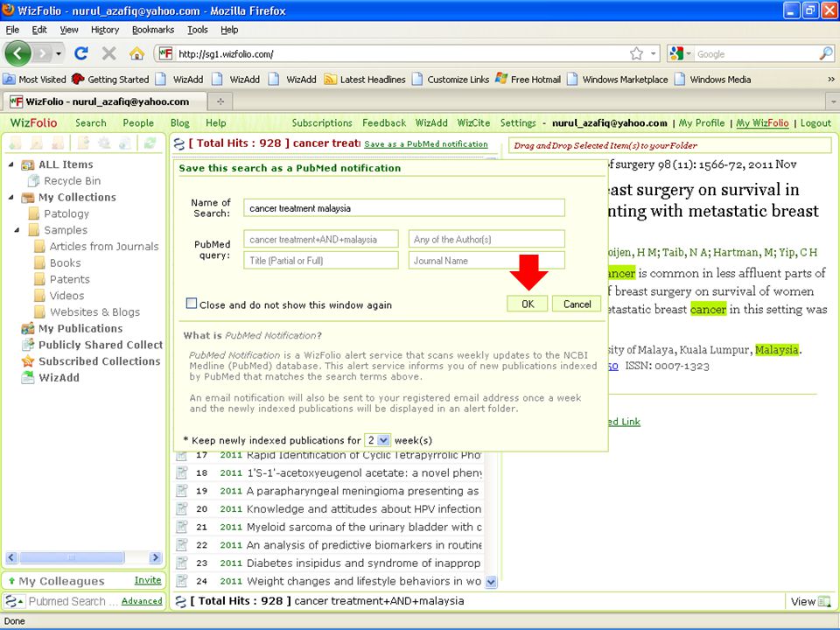
Task: Click the Recycle Bin icon
Action: point(34,181)
